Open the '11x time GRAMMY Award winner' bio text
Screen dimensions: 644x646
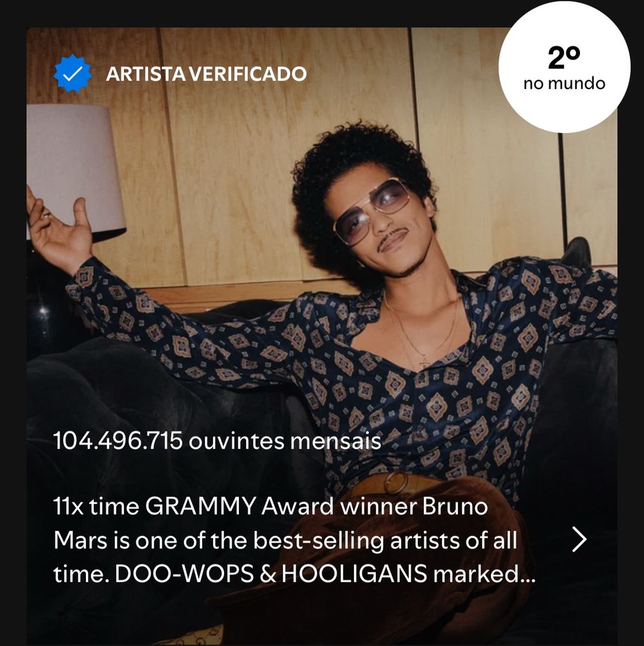coord(294,539)
